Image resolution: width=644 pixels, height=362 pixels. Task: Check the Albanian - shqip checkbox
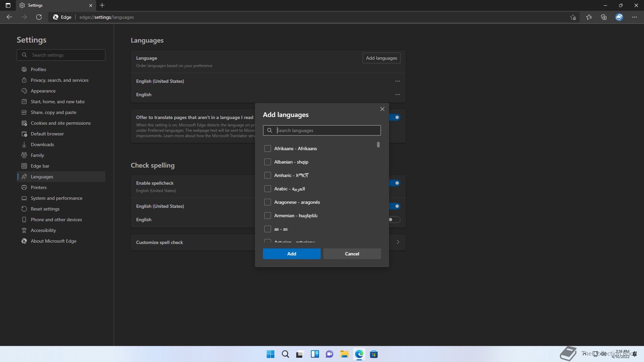pyautogui.click(x=268, y=162)
